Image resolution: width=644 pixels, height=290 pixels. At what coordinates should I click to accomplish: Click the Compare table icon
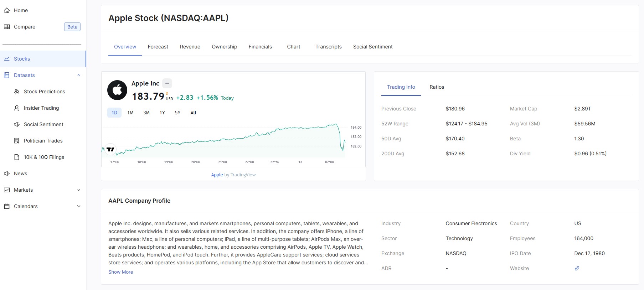[7, 27]
